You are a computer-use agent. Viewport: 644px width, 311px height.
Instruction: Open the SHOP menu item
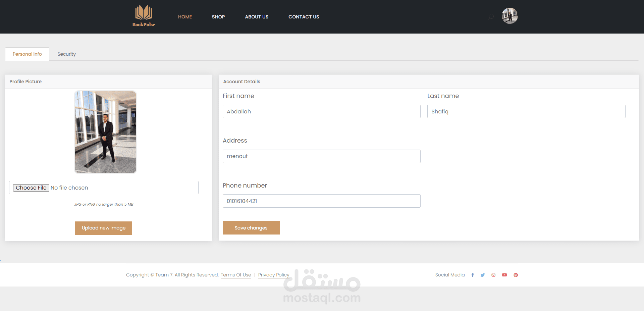click(x=218, y=17)
